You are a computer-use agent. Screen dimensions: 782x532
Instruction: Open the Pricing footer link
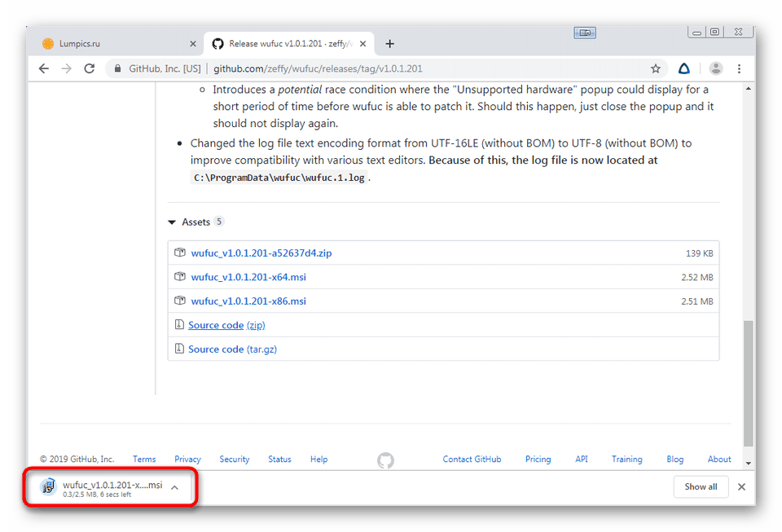(x=538, y=459)
